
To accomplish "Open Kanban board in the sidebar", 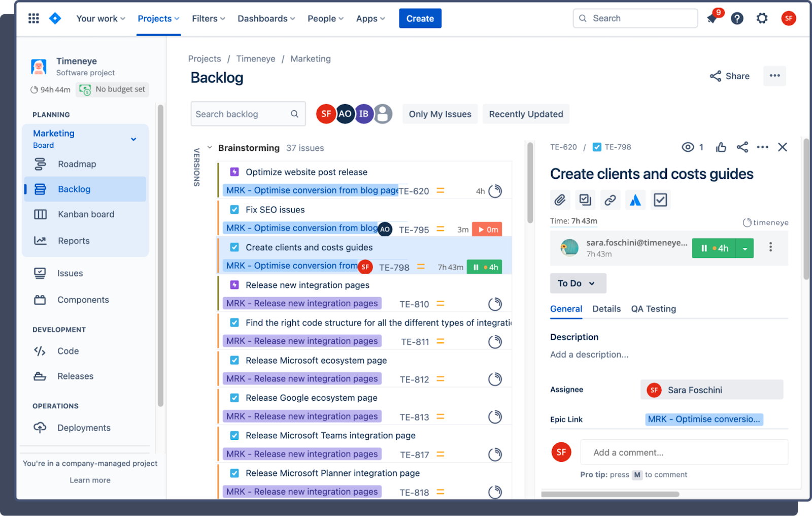I will click(x=85, y=214).
